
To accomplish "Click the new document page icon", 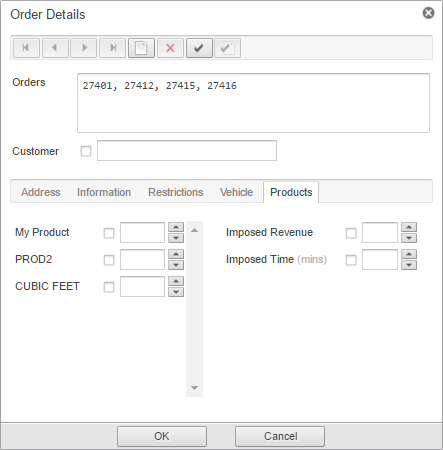I will tap(141, 48).
